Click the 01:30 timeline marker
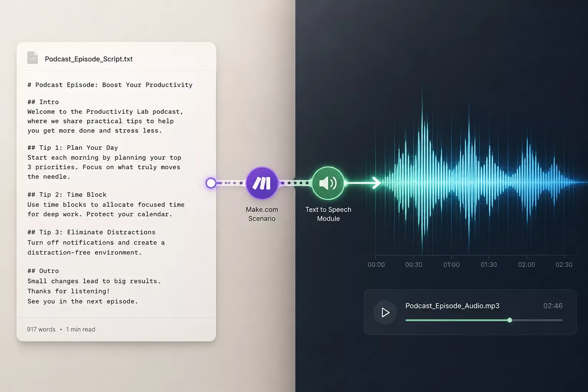Screen dimensions: 588x392 click(489, 265)
